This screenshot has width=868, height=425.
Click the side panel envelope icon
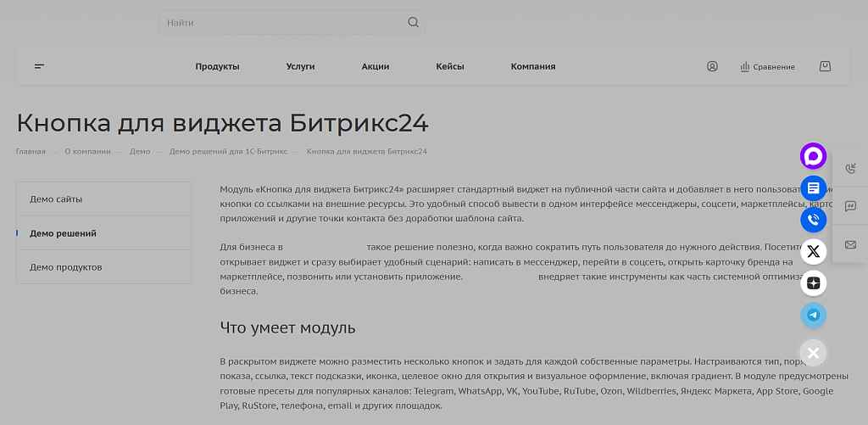(850, 245)
